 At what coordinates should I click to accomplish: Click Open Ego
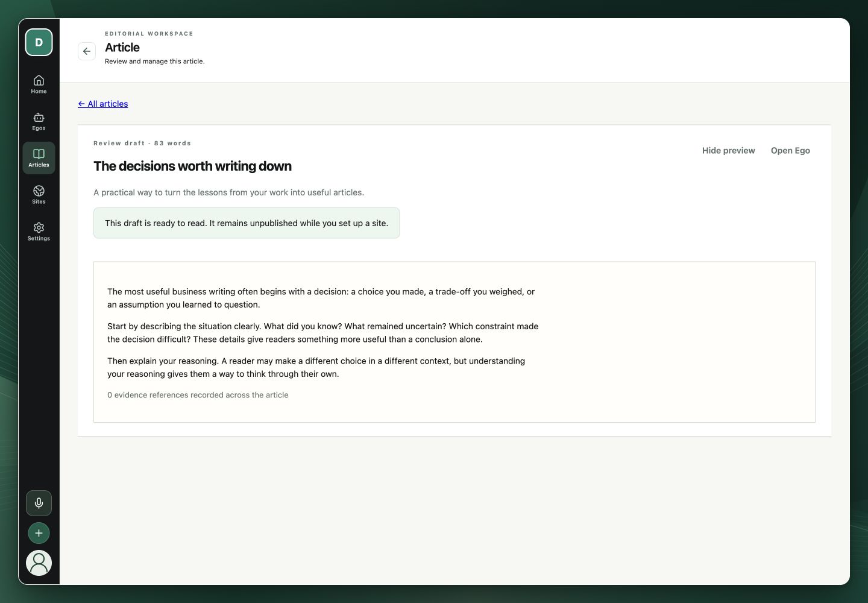click(x=790, y=151)
